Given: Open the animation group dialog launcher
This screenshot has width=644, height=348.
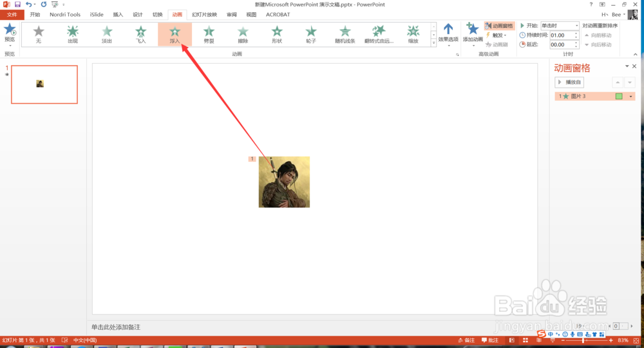Looking at the screenshot, I should click(457, 54).
